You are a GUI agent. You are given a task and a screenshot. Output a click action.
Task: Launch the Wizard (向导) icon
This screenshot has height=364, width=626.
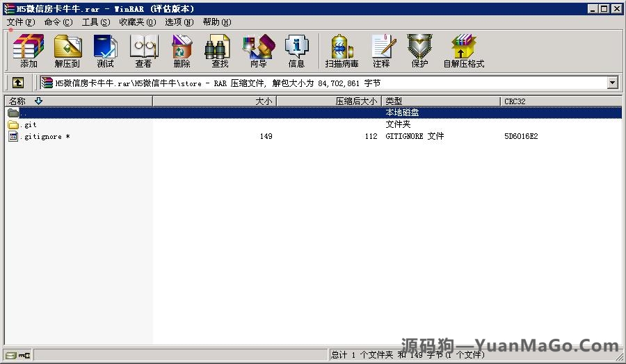click(x=258, y=51)
